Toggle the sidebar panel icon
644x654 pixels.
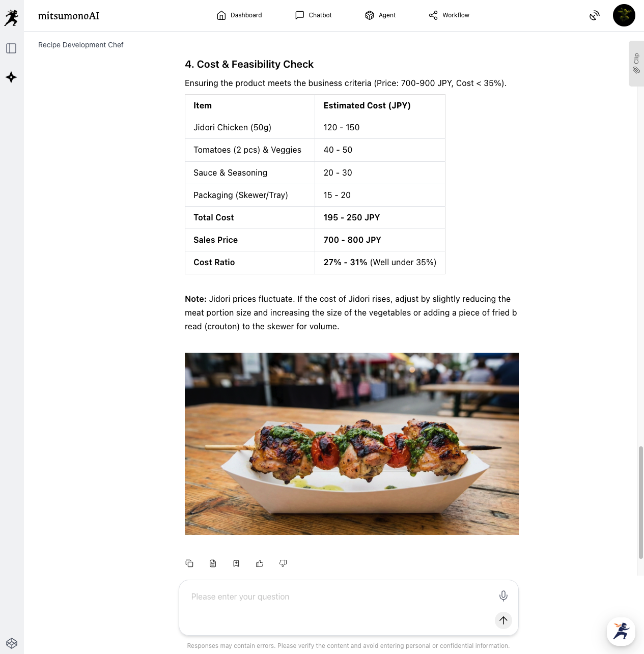(11, 48)
